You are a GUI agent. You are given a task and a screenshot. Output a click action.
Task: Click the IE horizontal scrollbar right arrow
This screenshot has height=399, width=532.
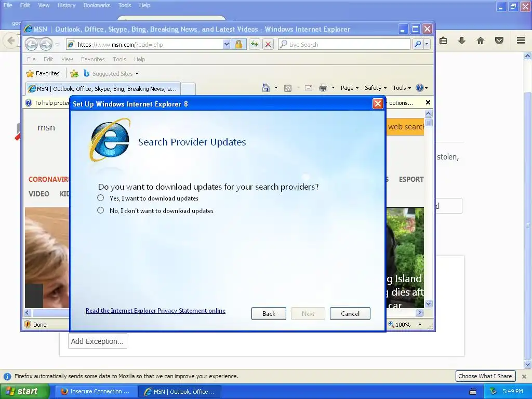pos(420,312)
